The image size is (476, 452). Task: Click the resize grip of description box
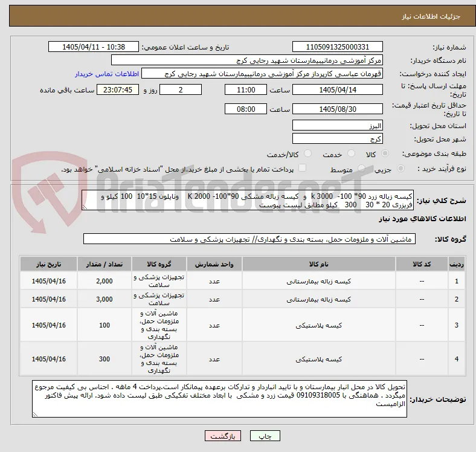pos(85,207)
